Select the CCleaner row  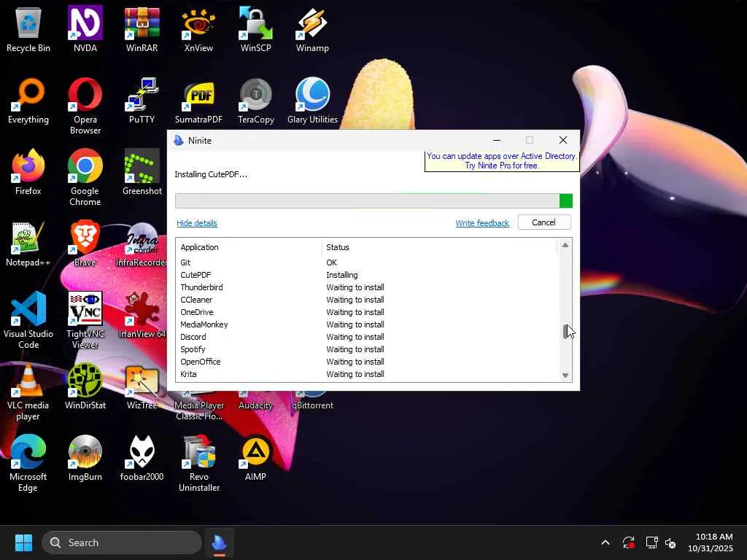coord(367,300)
